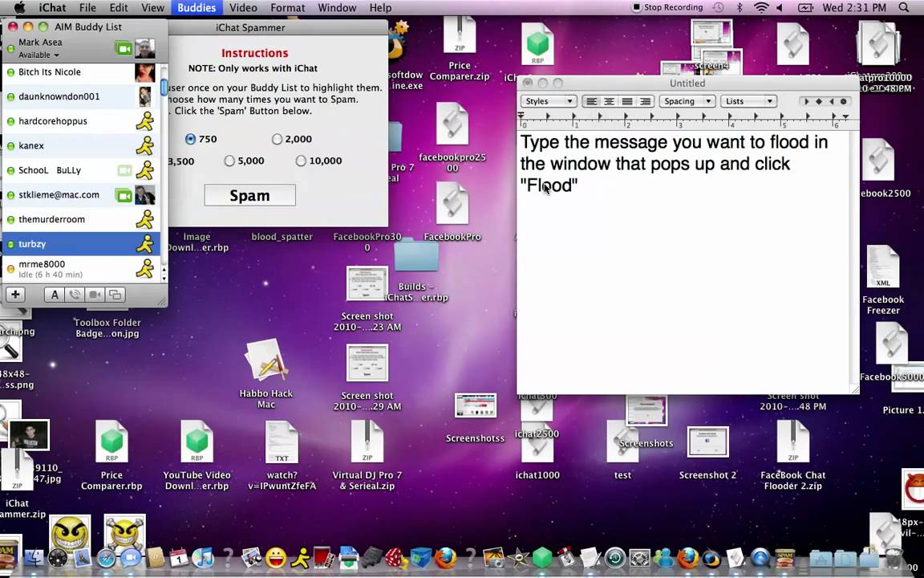
Task: Open AIM running man in the Dock
Action: point(301,557)
